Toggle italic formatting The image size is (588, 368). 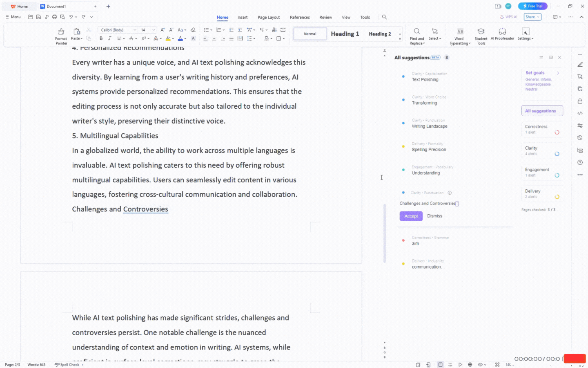(x=109, y=38)
